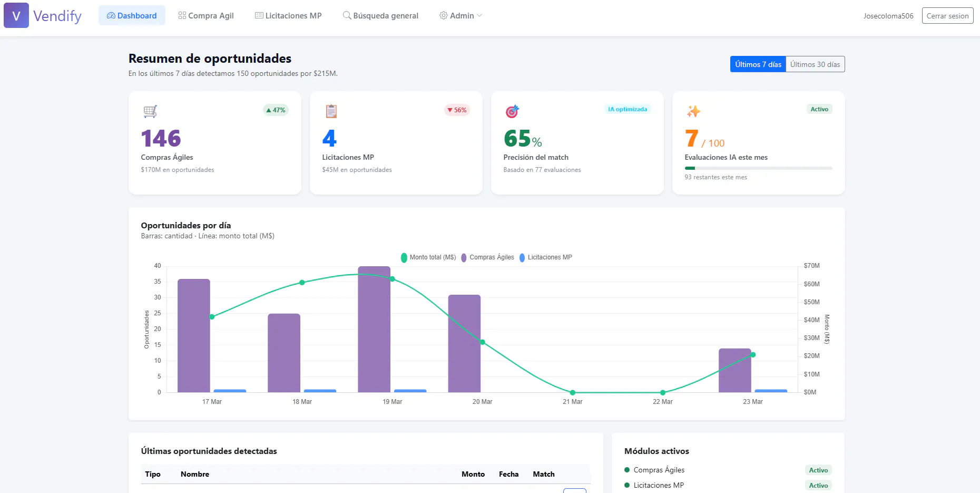Toggle Licitaciones MP legend series

click(546, 257)
